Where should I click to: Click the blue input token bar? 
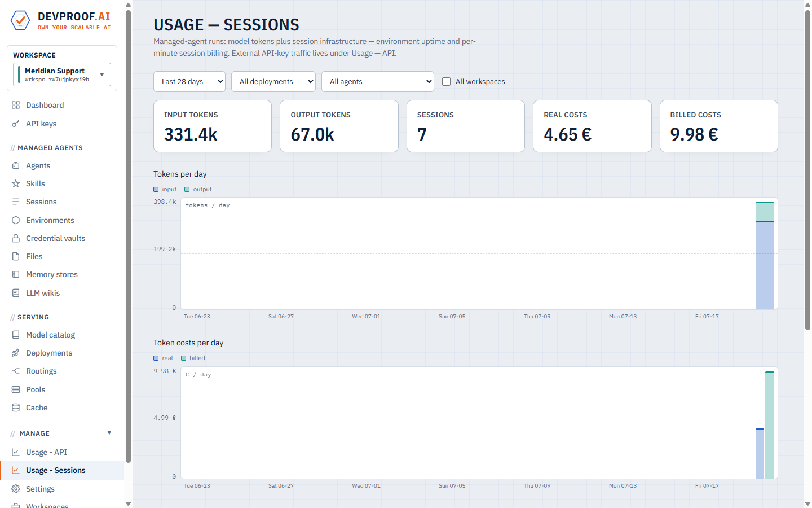pyautogui.click(x=765, y=265)
